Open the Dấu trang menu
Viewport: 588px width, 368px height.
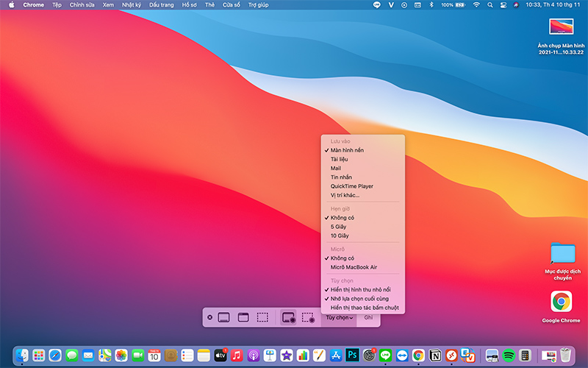tap(160, 4)
